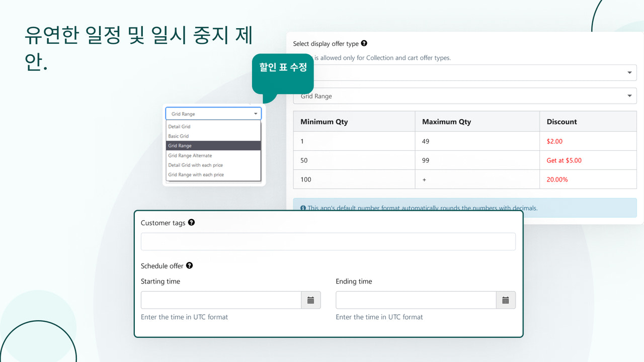This screenshot has width=644, height=362.
Task: Click the Maximum Qty column header
Action: coord(477,122)
